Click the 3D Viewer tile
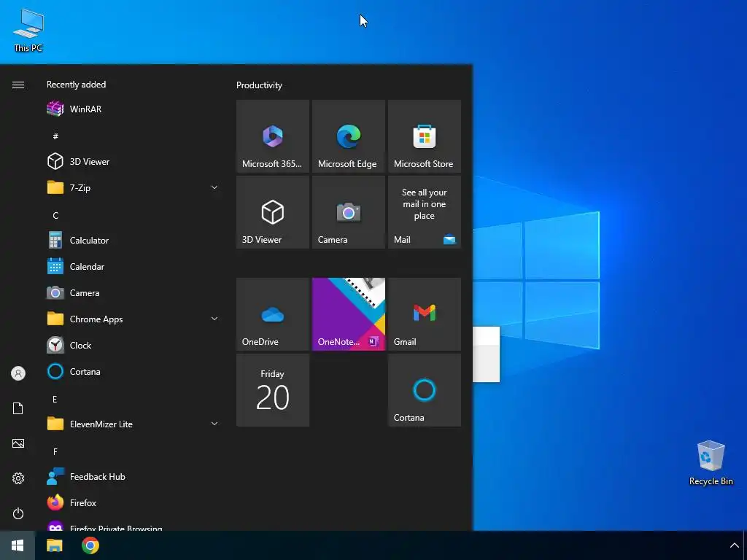This screenshot has width=747, height=560. [x=273, y=212]
